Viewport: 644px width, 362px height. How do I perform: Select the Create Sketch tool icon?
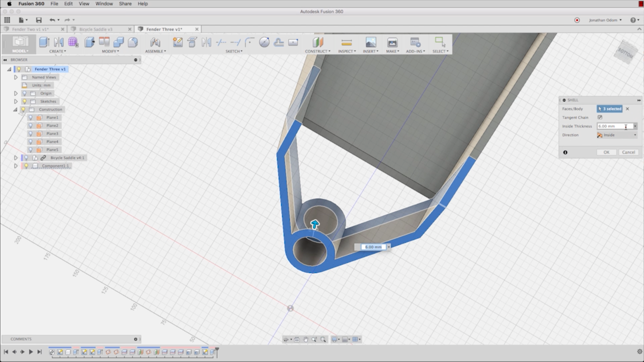pos(178,42)
